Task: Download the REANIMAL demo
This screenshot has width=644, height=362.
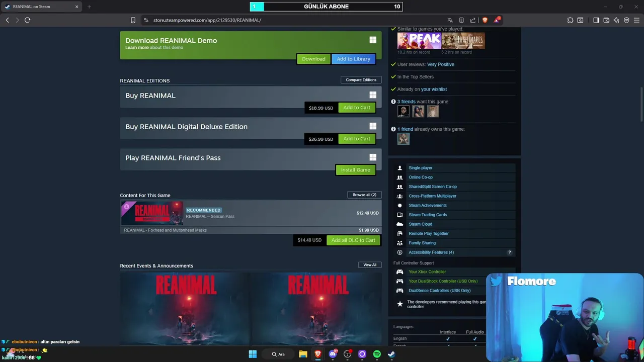Action: (x=313, y=59)
